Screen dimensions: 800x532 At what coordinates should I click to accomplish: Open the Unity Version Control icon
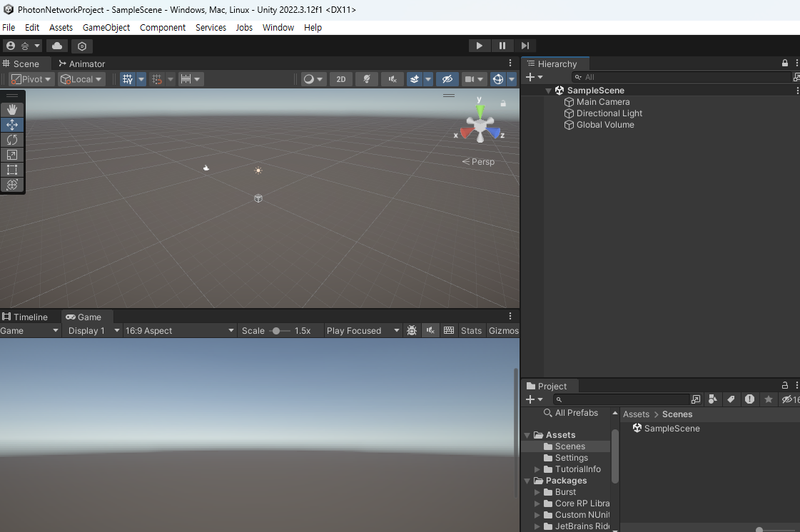(81, 46)
